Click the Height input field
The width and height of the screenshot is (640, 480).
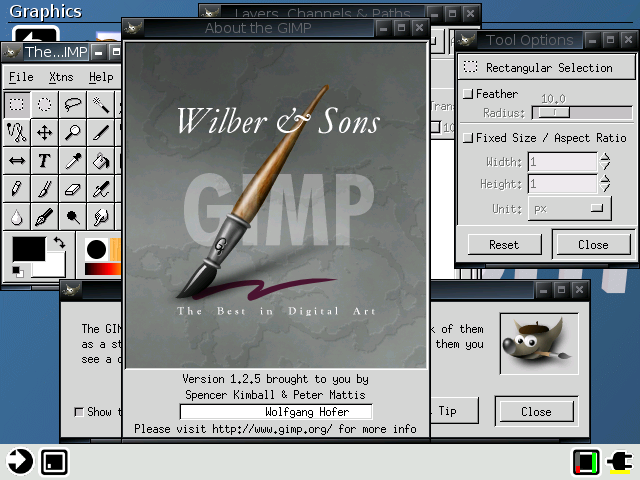tap(563, 184)
